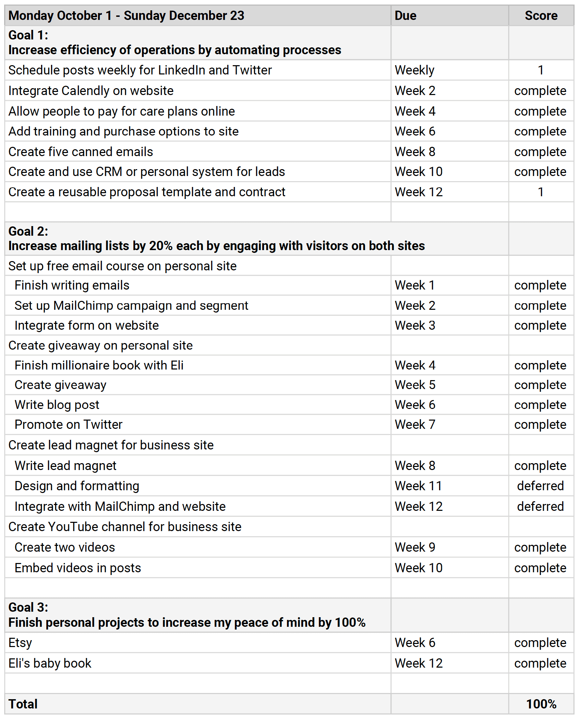
Task: Select "Week 10" due for CRM leads task
Action: tap(418, 172)
